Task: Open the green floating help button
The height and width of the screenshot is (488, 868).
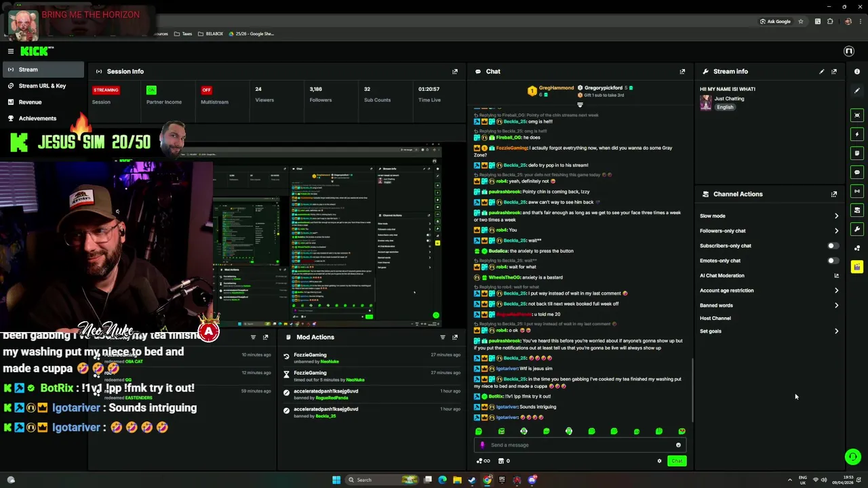Action: click(x=853, y=457)
